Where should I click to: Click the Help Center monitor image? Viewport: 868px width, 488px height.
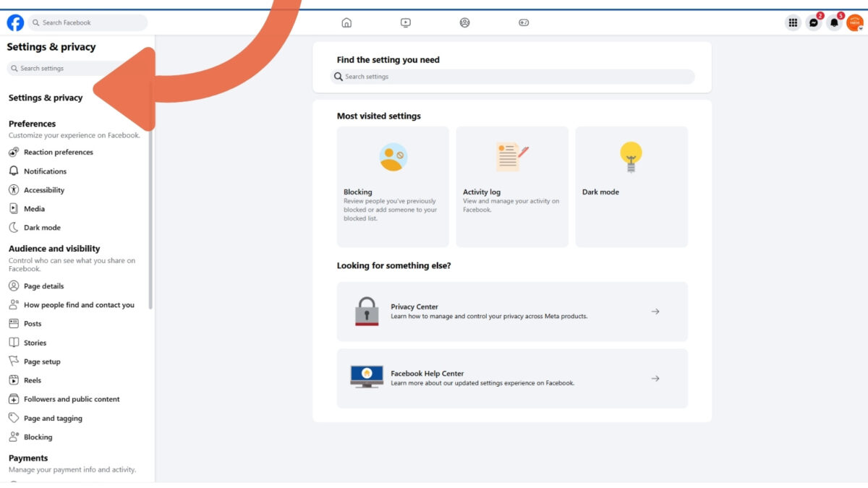coord(367,377)
